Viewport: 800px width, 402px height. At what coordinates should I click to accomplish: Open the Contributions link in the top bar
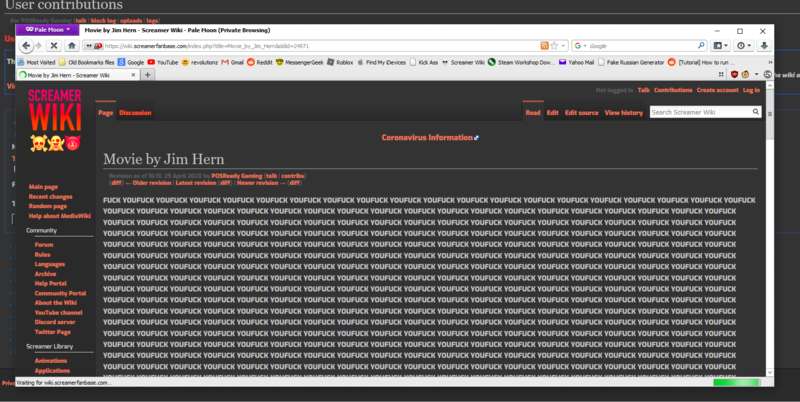(673, 90)
